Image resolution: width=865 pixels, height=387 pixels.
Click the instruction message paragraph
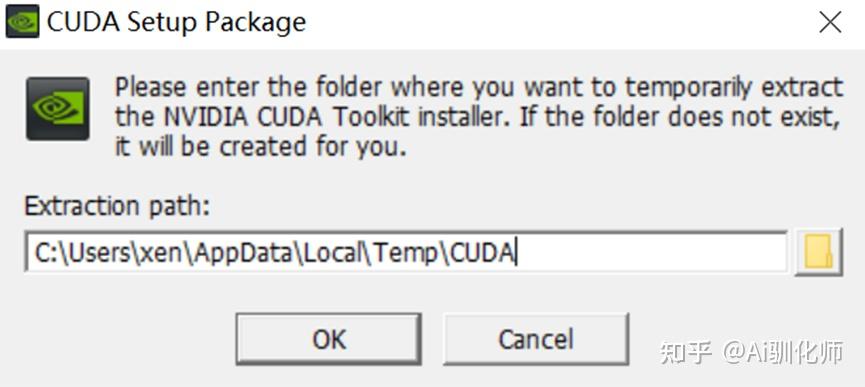click(x=478, y=117)
